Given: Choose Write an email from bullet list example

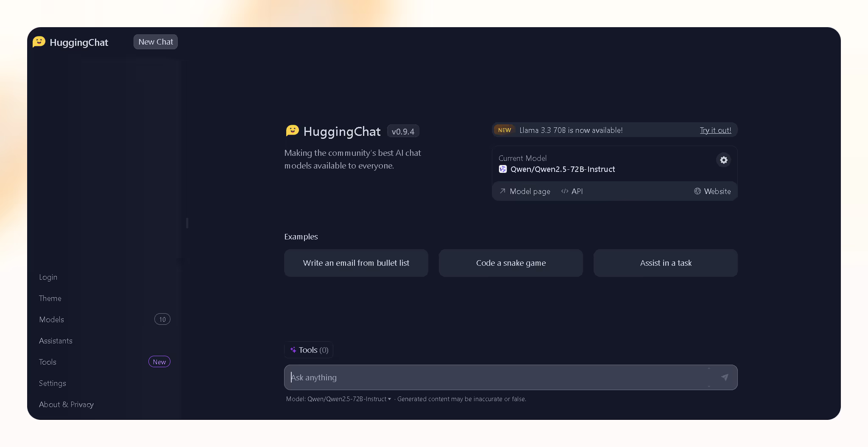Looking at the screenshot, I should coord(356,263).
